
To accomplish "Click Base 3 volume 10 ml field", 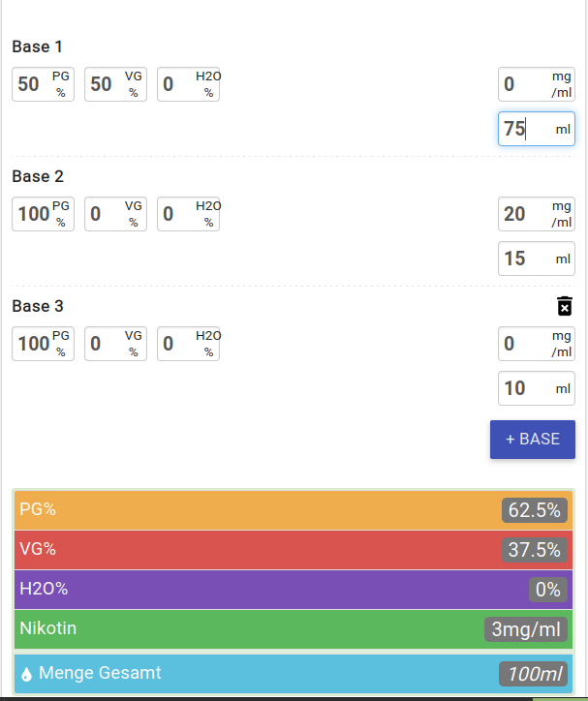I will 536,388.
